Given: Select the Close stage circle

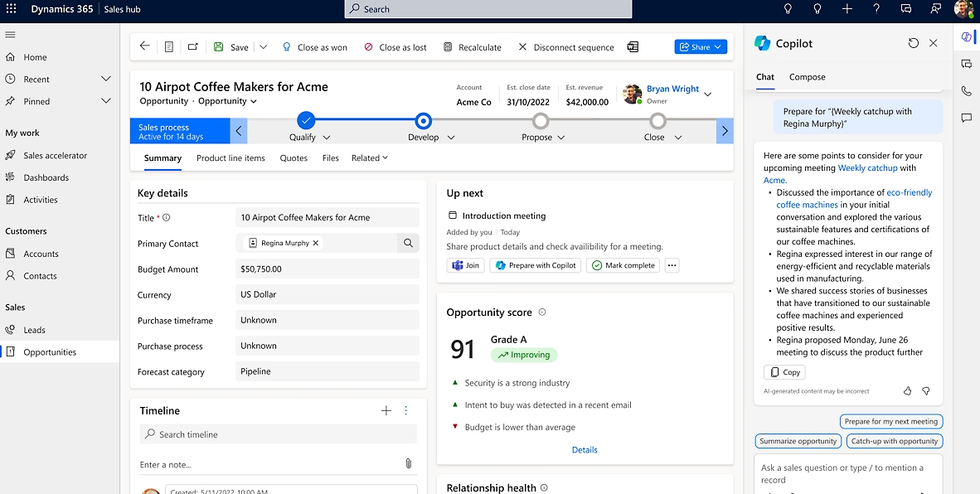Looking at the screenshot, I should (657, 120).
